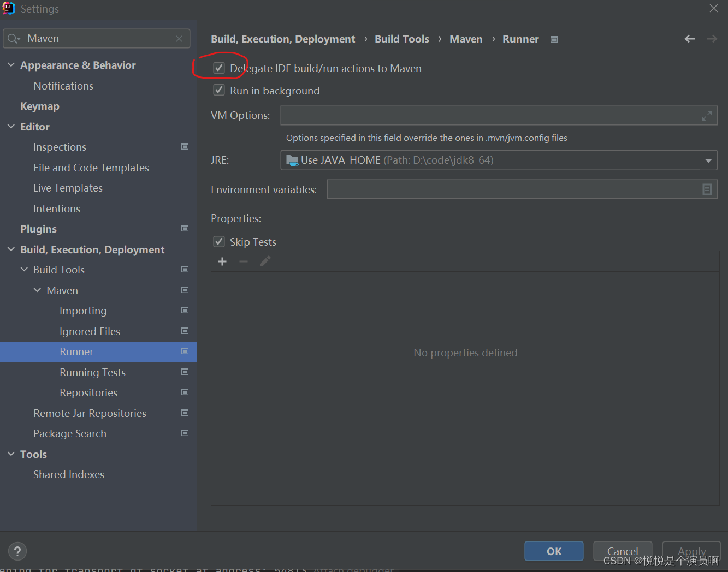728x572 pixels.
Task: Click the Maven breadcrumb
Action: (466, 39)
